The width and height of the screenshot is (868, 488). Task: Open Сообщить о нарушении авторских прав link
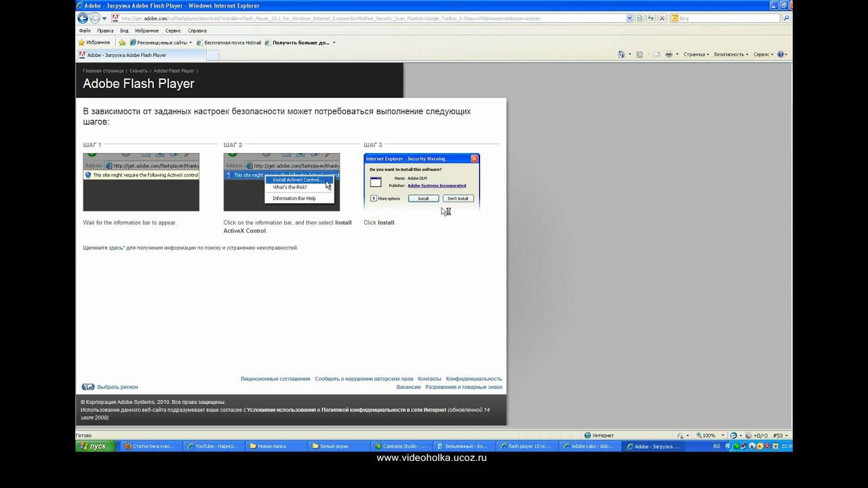click(x=364, y=379)
